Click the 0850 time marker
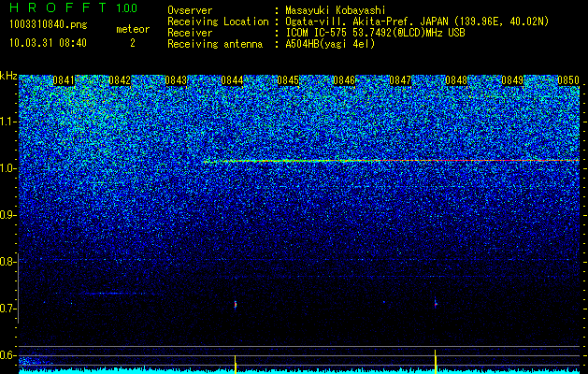Image resolution: width=588 pixels, height=374 pixels. pos(568,80)
